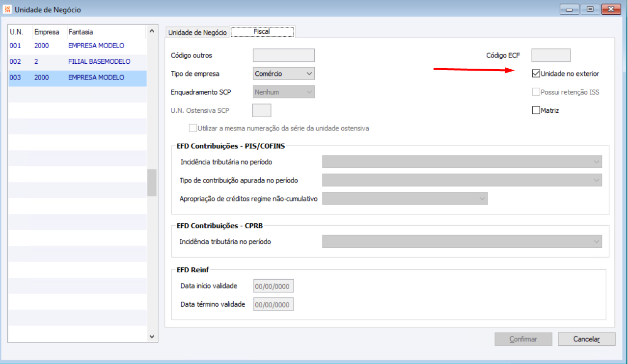Open Apropriação de créditos dropdown
Image resolution: width=628 pixels, height=364 pixels.
tap(405, 198)
